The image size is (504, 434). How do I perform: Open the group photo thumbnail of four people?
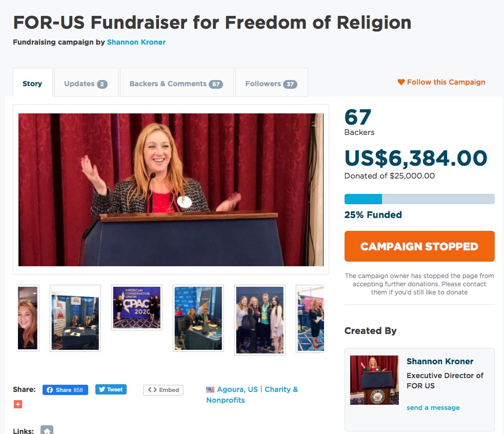[x=260, y=320]
